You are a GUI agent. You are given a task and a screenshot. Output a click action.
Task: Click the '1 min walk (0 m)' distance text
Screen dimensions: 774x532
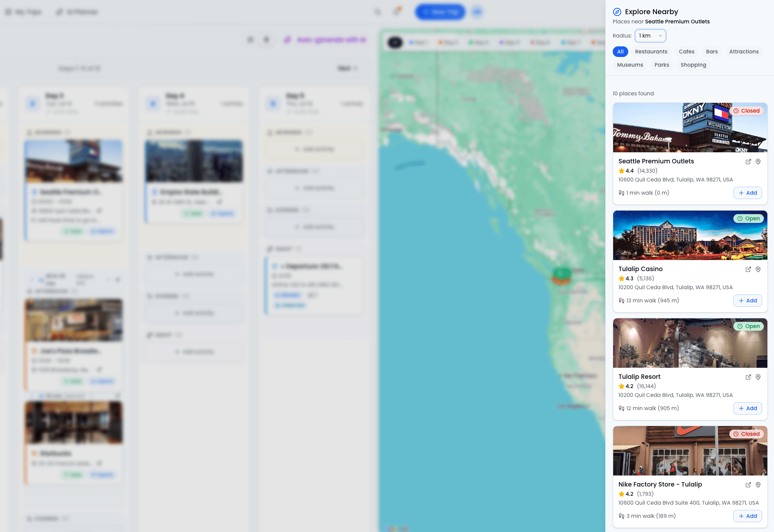pyautogui.click(x=648, y=193)
